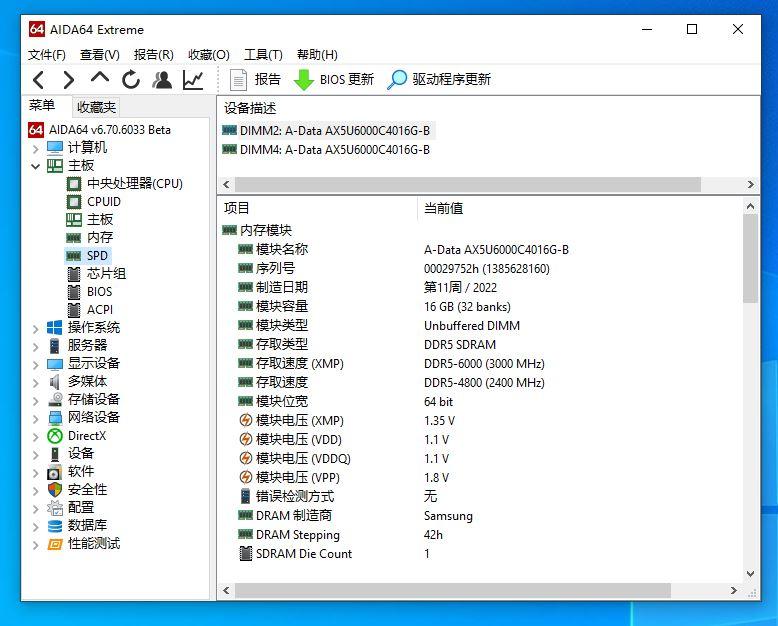This screenshot has width=778, height=626.
Task: Click the 多媒体 speaker icon
Action: click(55, 382)
